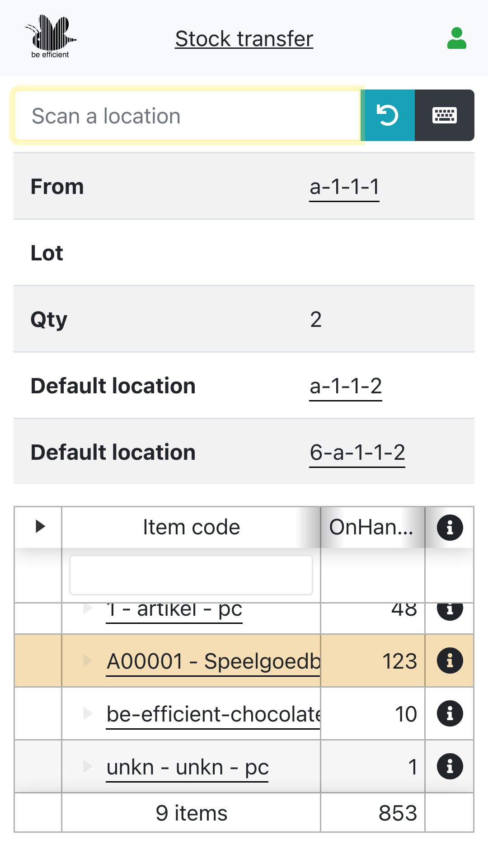Click the Item code filter box

point(191,575)
